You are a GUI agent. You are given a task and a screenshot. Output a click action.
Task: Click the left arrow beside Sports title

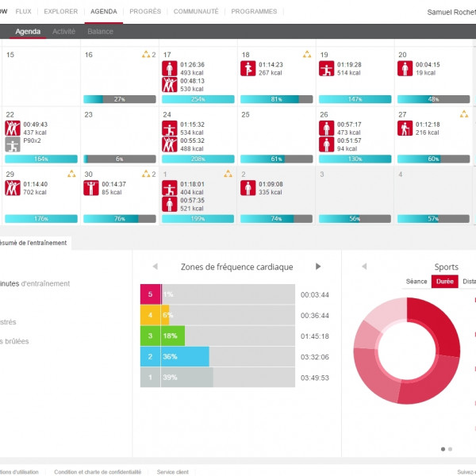tap(364, 267)
